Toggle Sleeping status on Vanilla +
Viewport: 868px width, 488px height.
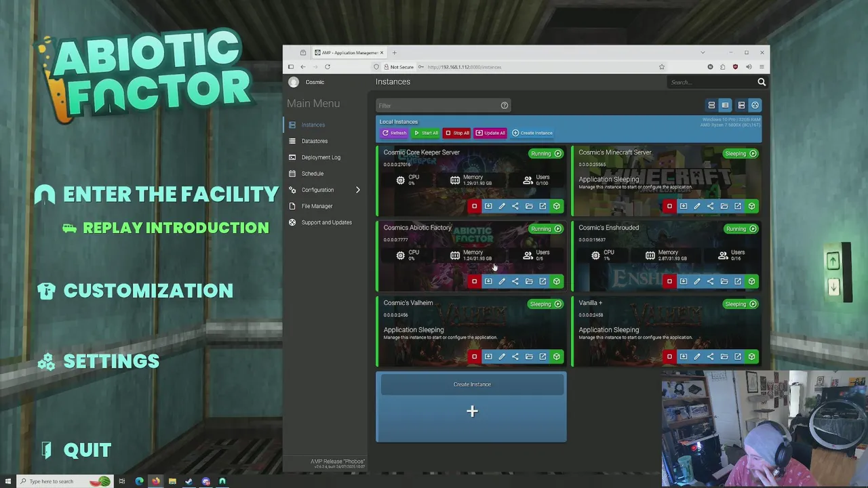(741, 304)
